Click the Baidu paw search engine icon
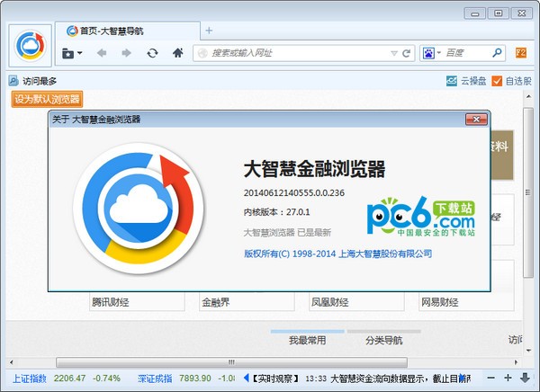 point(428,53)
